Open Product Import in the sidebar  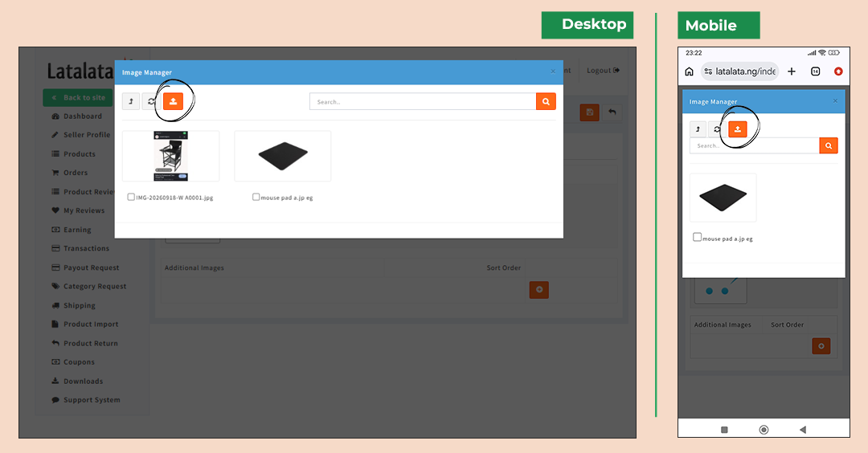91,324
